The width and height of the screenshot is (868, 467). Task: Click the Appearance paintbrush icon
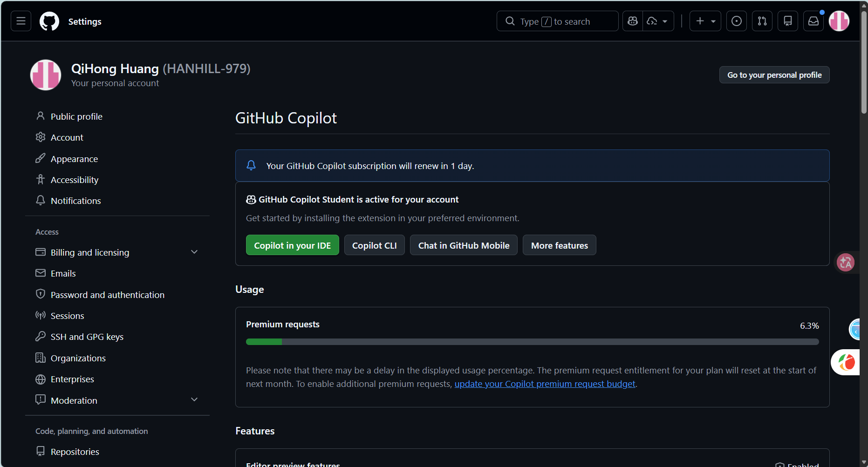click(41, 158)
